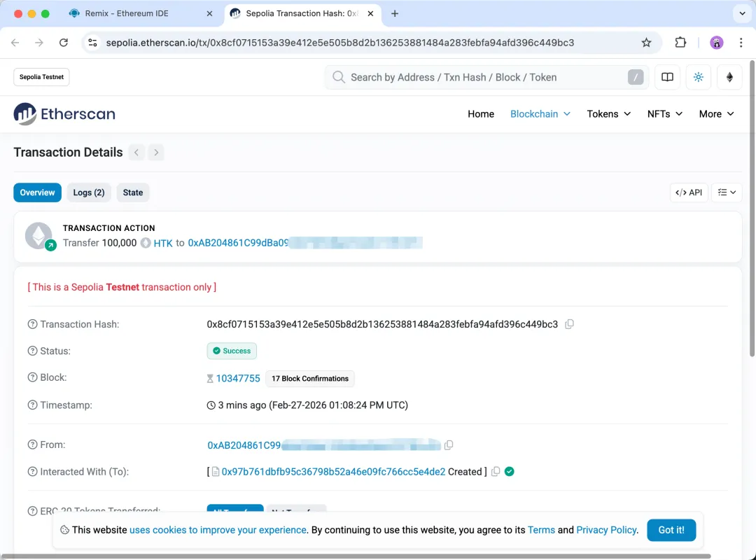Screen dimensions: 756x560
Task: Focus the Search by Address field
Action: [487, 77]
